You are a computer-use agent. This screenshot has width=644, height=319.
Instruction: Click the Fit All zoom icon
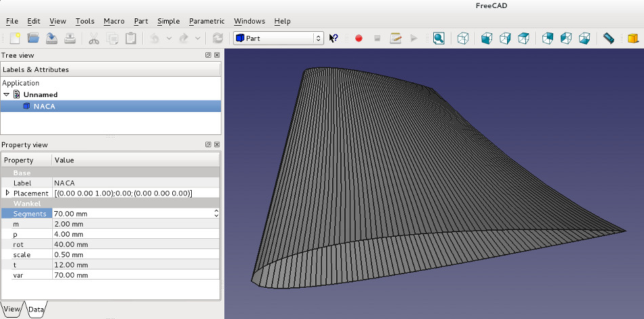(439, 38)
